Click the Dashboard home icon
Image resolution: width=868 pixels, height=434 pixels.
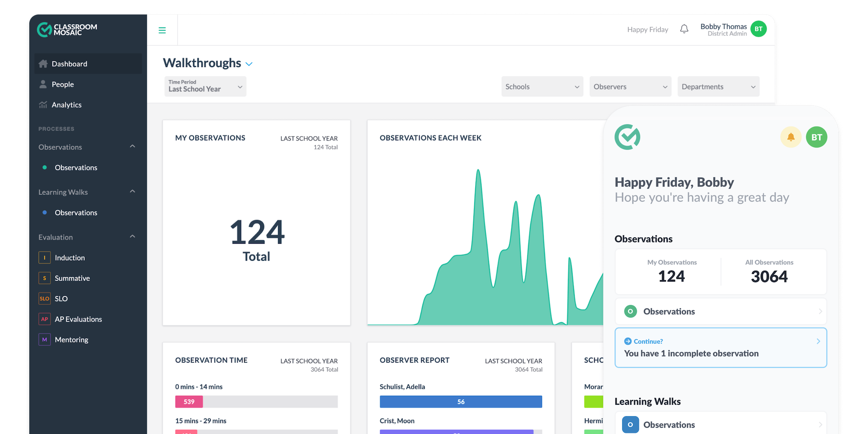click(43, 64)
